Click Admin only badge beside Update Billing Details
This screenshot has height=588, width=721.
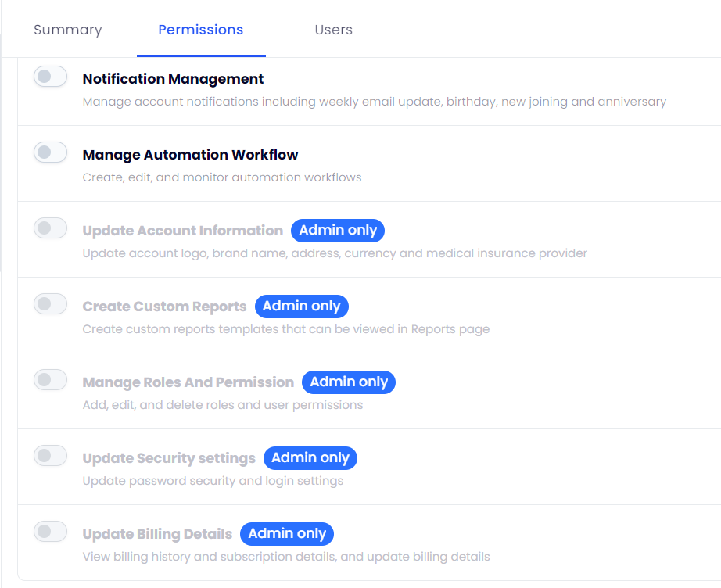(x=287, y=534)
